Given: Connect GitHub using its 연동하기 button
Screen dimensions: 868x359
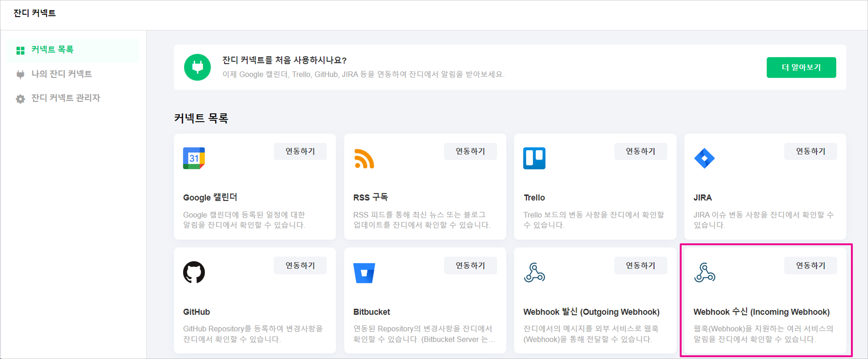Looking at the screenshot, I should point(300,265).
